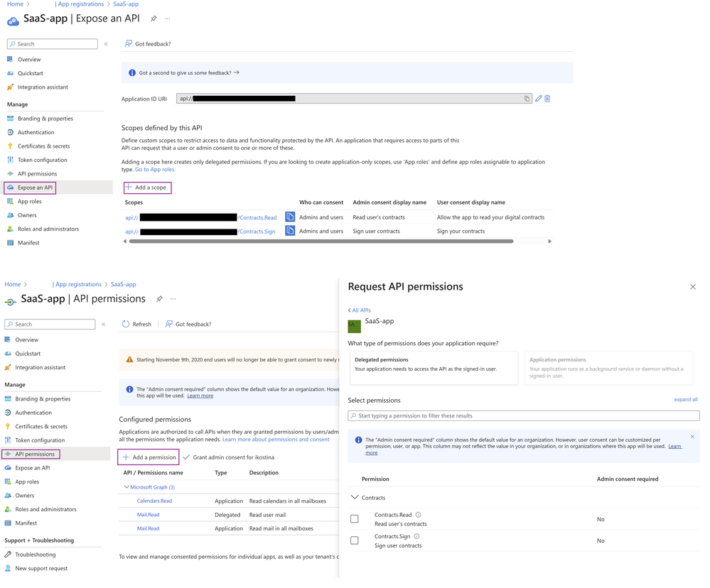Check the Contracts.Sign permission checkbox
The height and width of the screenshot is (588, 710).
pyautogui.click(x=355, y=540)
